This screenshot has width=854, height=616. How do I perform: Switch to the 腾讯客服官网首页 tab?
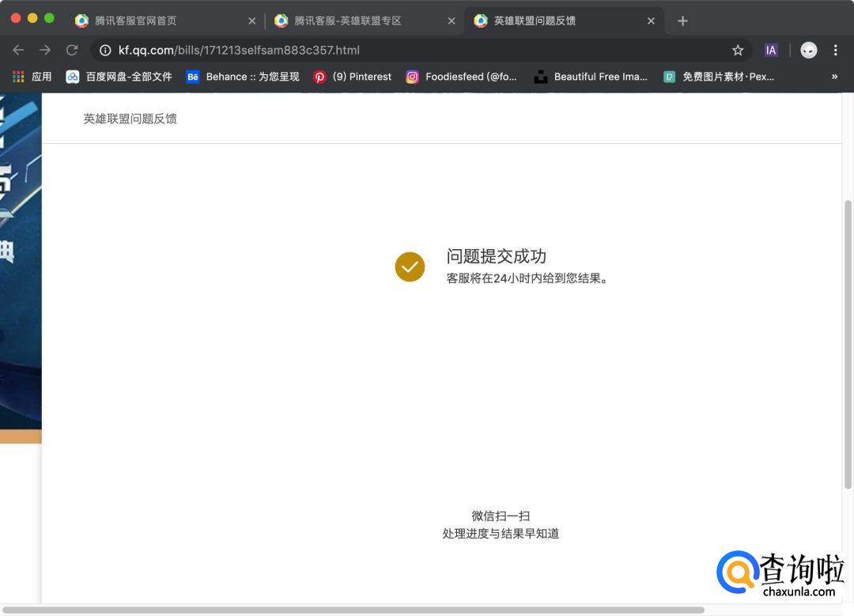pyautogui.click(x=164, y=21)
